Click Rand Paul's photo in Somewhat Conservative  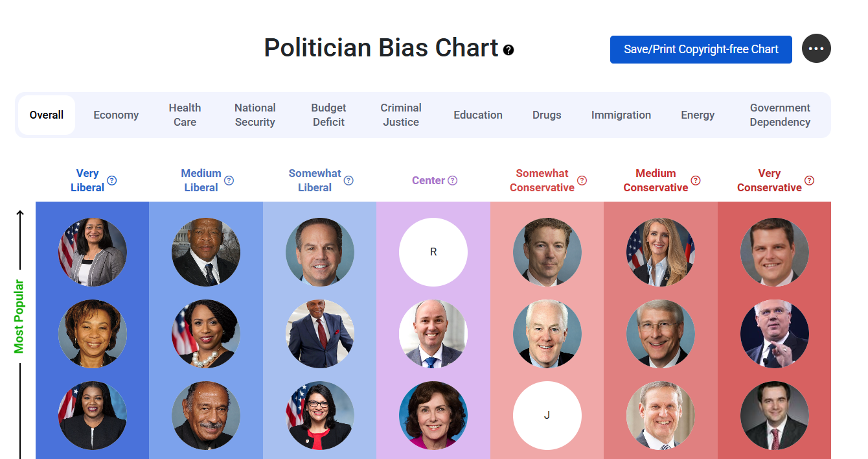pyautogui.click(x=547, y=252)
